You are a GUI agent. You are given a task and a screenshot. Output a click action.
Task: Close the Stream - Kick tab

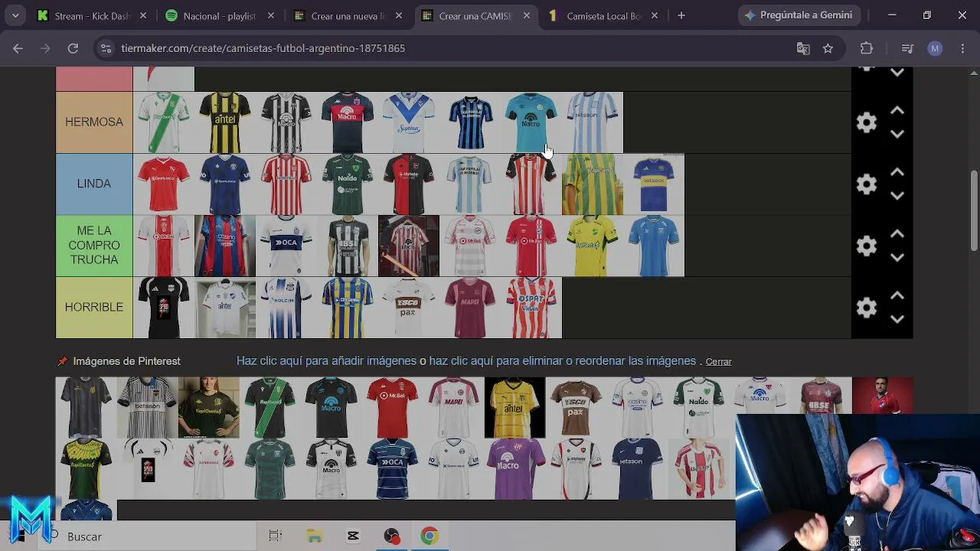point(143,15)
